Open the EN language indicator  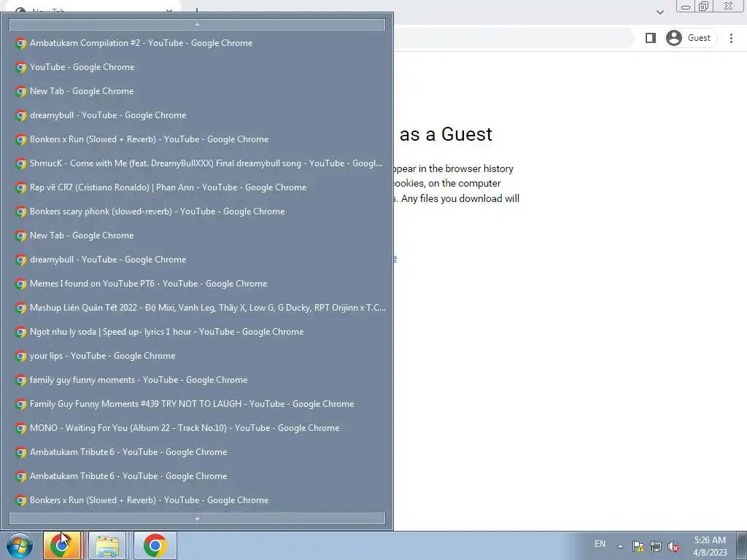600,544
